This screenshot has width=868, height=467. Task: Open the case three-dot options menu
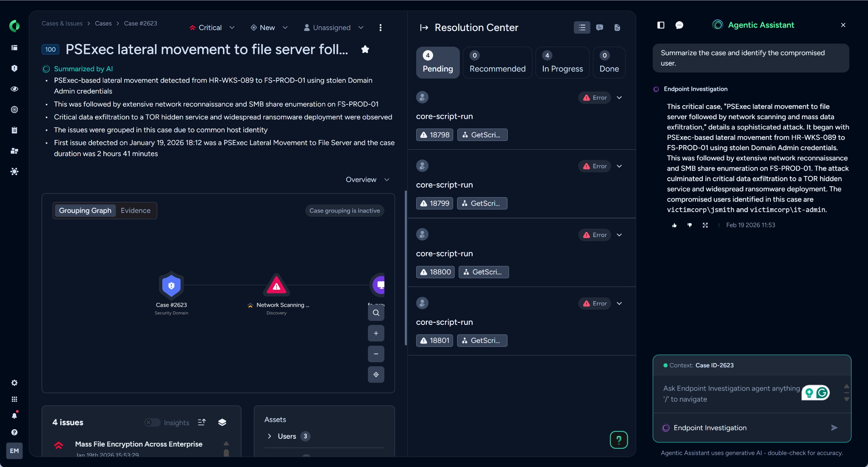coord(380,28)
